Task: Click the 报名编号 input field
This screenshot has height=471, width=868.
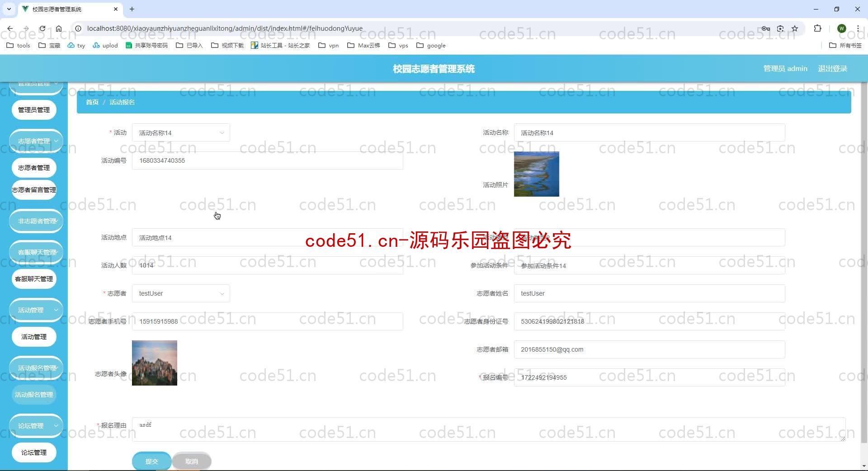Action: point(649,377)
